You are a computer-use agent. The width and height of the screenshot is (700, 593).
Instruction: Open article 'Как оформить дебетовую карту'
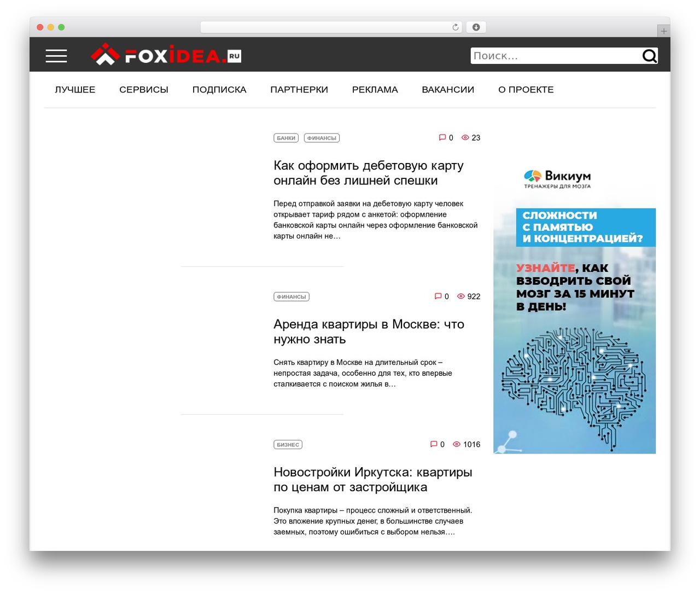point(369,173)
